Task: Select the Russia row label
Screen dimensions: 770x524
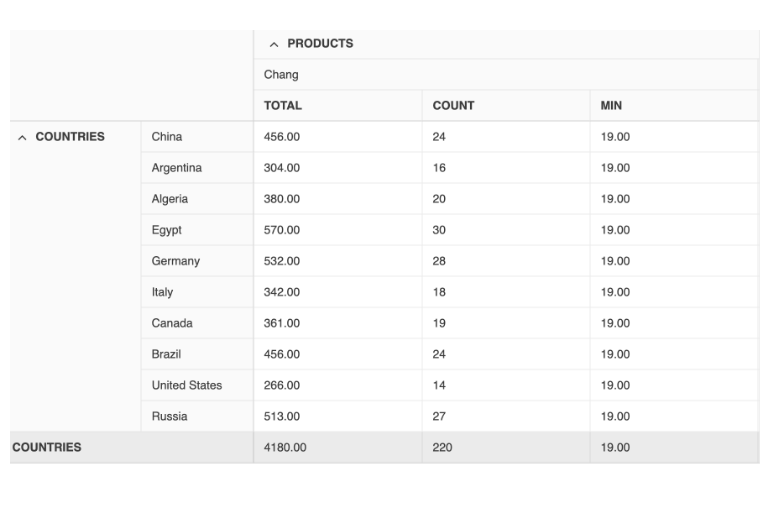Action: (170, 416)
